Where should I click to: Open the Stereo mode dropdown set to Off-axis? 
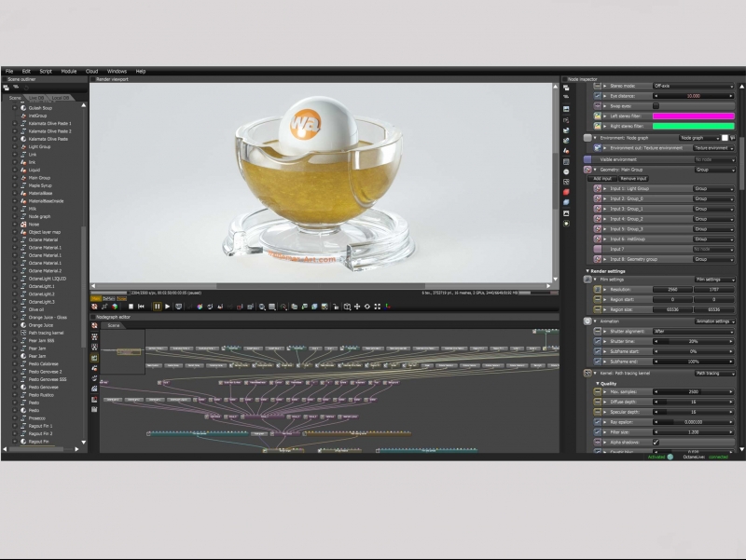click(x=695, y=86)
